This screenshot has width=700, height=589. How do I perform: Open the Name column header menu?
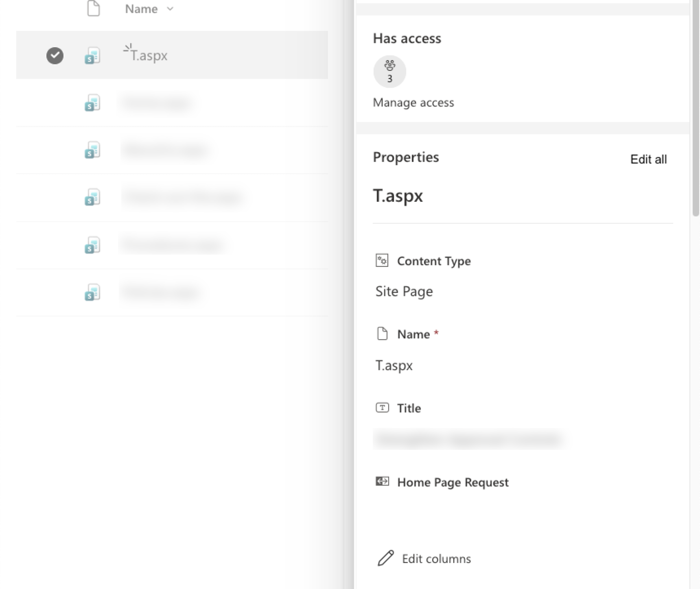click(x=141, y=9)
